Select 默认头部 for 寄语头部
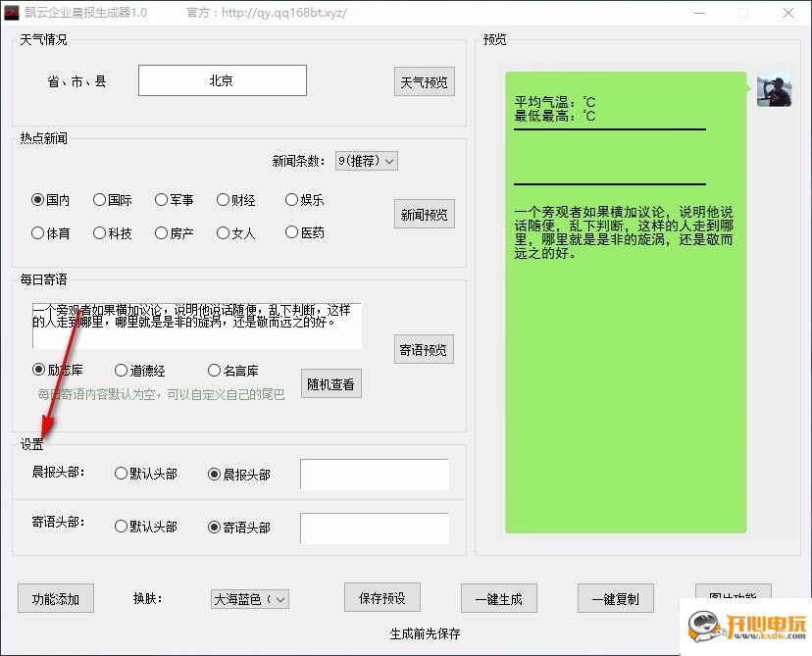Screen dimensions: 812x656 coord(146,528)
